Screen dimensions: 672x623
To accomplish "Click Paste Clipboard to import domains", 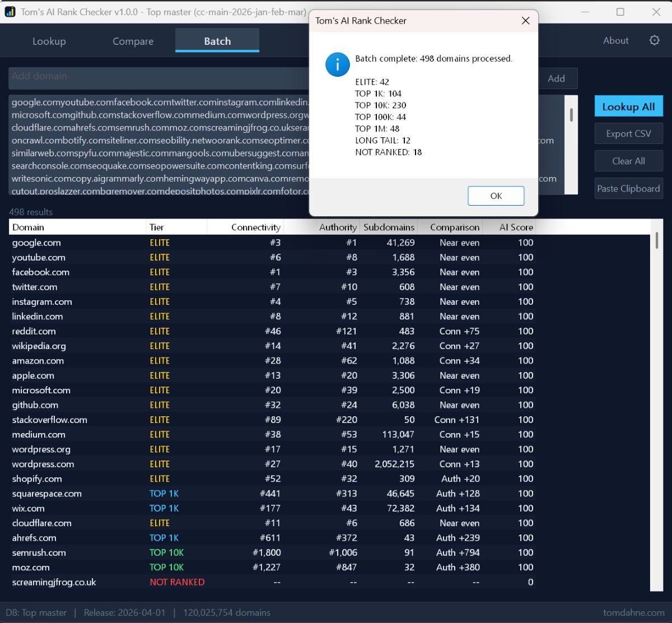I will [628, 188].
